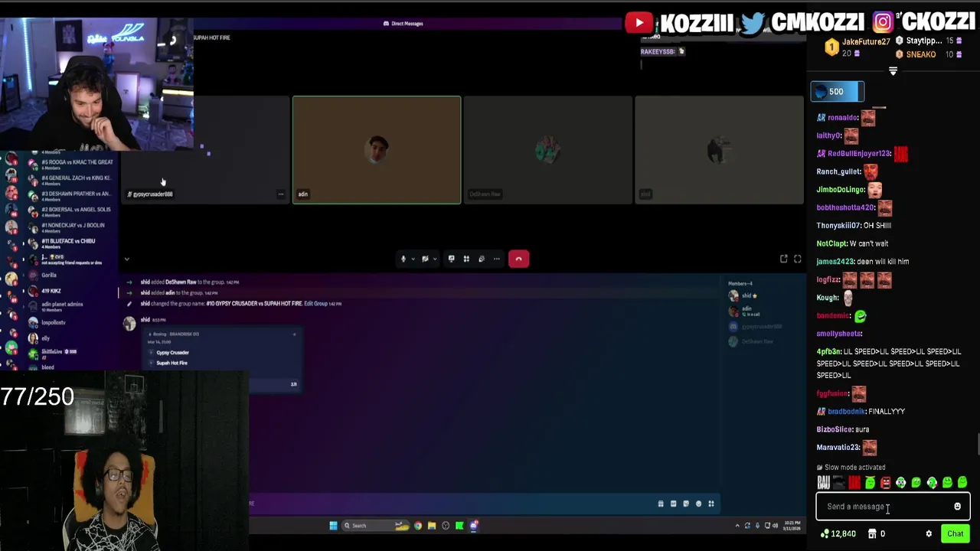980x551 pixels.
Task: Select gypsycrusader888's call tile
Action: pyautogui.click(x=205, y=150)
